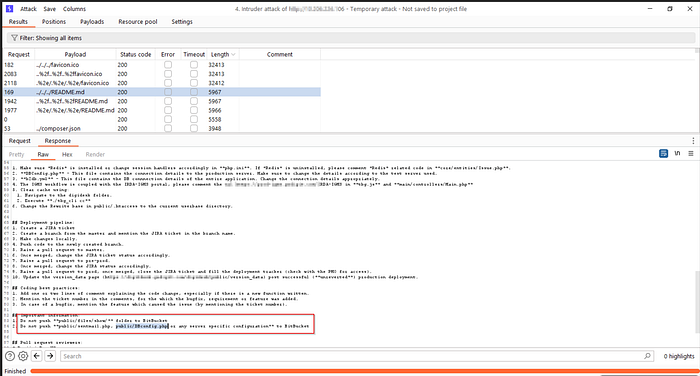The width and height of the screenshot is (700, 376).
Task: Select the ../../../README.md payload row
Action: tap(162, 92)
